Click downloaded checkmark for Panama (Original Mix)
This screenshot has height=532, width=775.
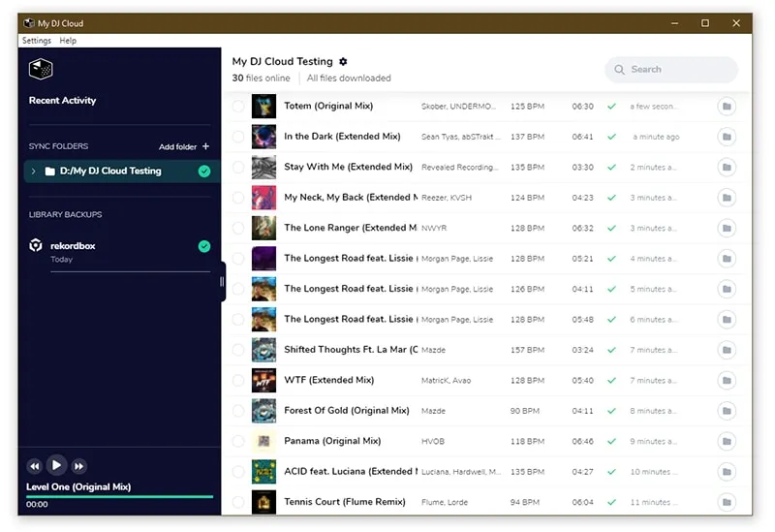611,442
